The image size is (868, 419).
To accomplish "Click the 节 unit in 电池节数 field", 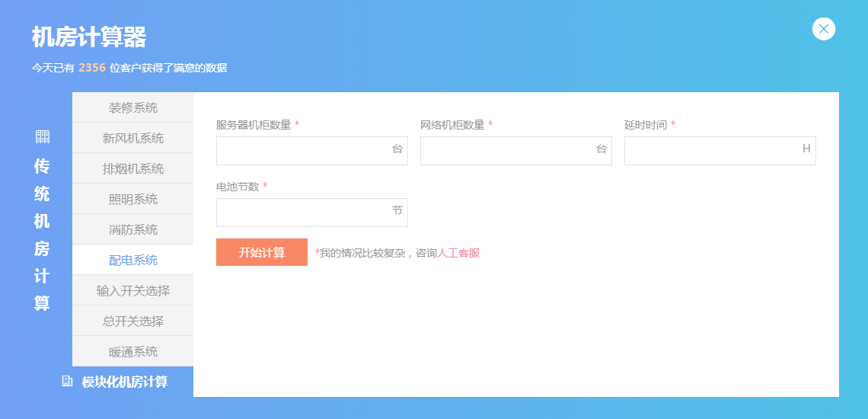I will (x=397, y=210).
